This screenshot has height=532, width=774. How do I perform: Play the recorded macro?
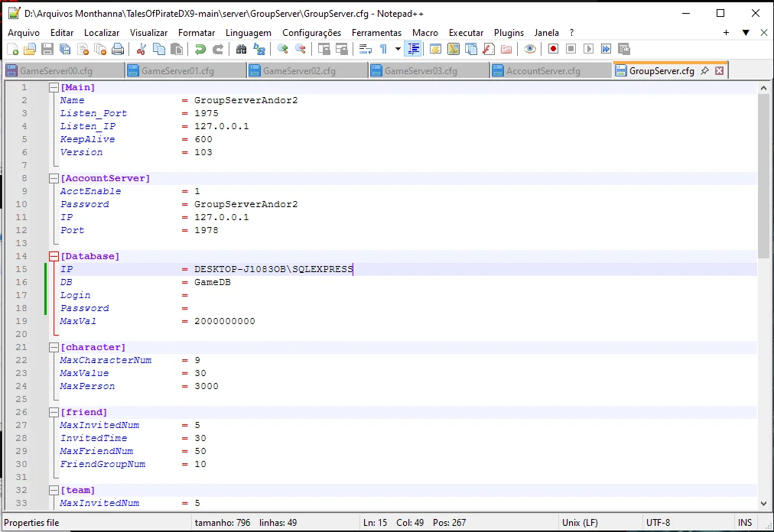(587, 48)
